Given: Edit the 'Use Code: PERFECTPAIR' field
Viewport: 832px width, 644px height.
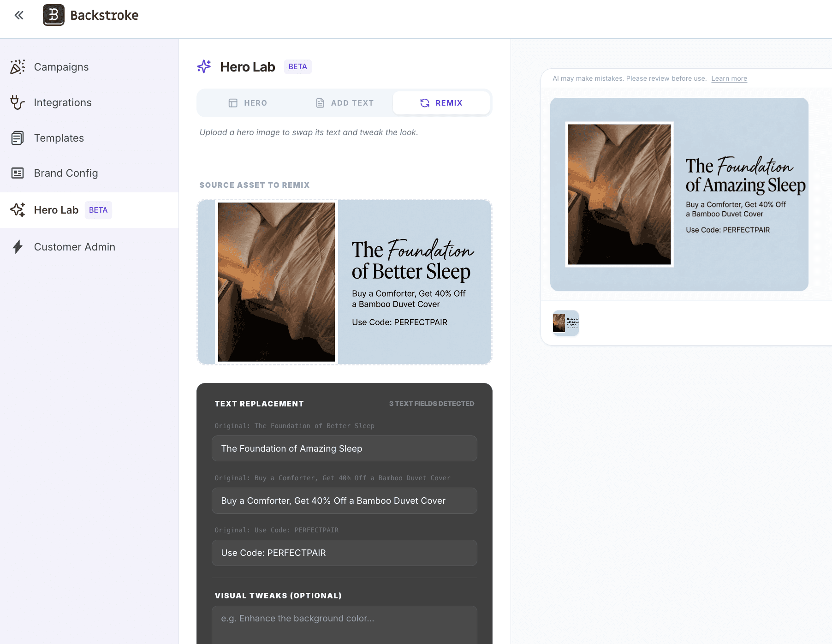Looking at the screenshot, I should click(x=345, y=553).
